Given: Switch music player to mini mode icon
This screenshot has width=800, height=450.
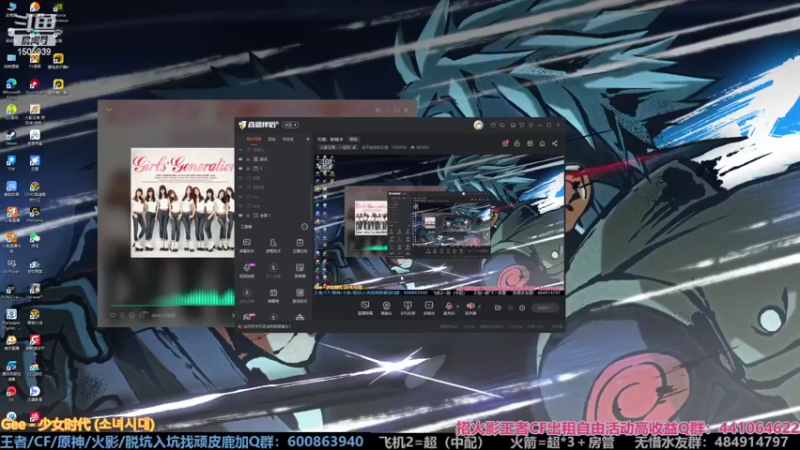Looking at the screenshot, I should [x=378, y=110].
